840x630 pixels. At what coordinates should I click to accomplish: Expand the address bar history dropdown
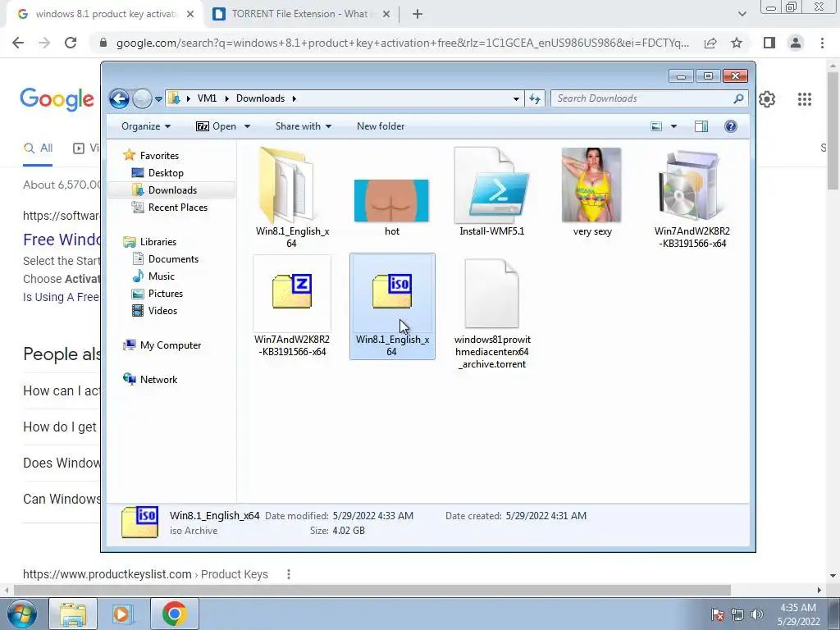pos(516,98)
